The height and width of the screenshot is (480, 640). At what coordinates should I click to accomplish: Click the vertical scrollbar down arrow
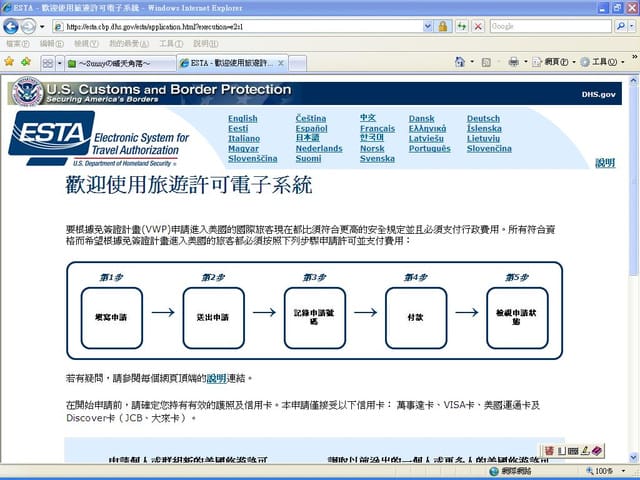click(x=633, y=457)
